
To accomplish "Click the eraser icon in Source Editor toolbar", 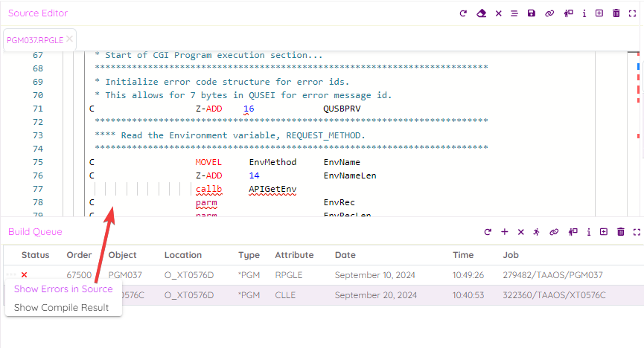I will pyautogui.click(x=481, y=13).
